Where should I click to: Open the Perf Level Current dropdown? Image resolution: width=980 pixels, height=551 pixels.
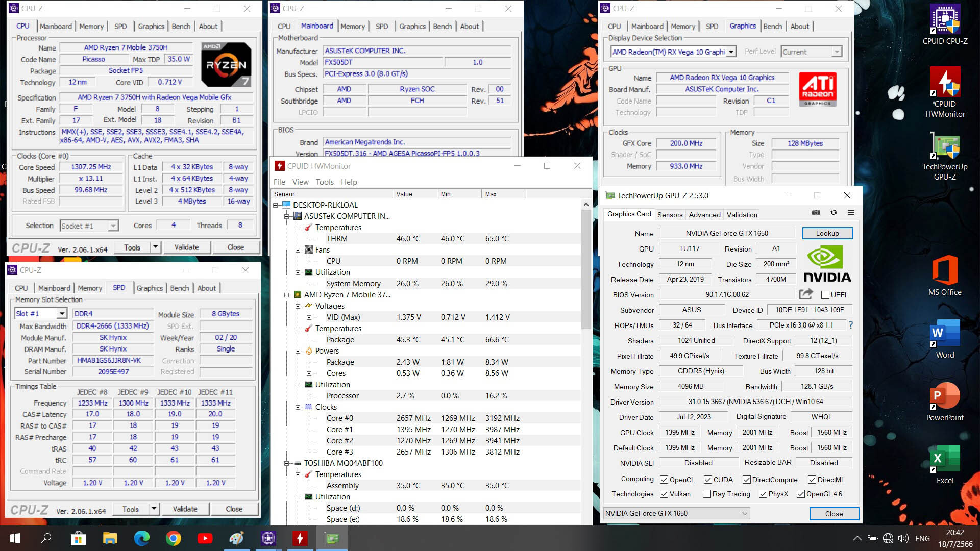812,52
